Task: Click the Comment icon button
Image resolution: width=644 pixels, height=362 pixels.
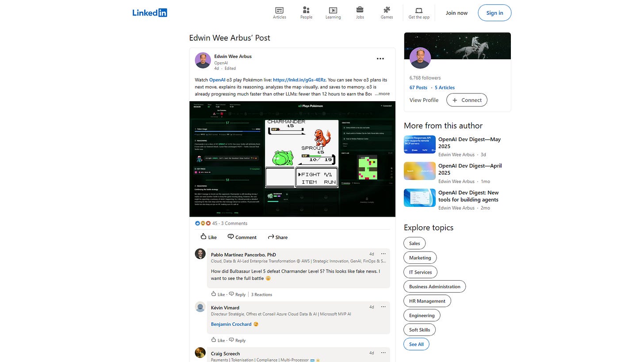Action: 242,237
